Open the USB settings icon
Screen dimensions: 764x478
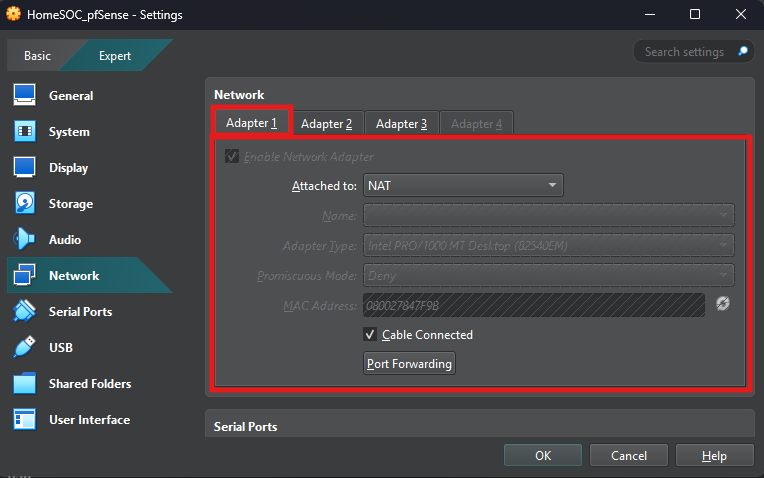coord(25,348)
